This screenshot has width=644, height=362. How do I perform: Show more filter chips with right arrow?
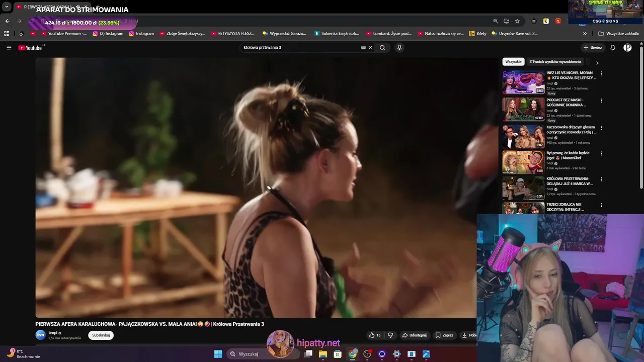coord(597,63)
